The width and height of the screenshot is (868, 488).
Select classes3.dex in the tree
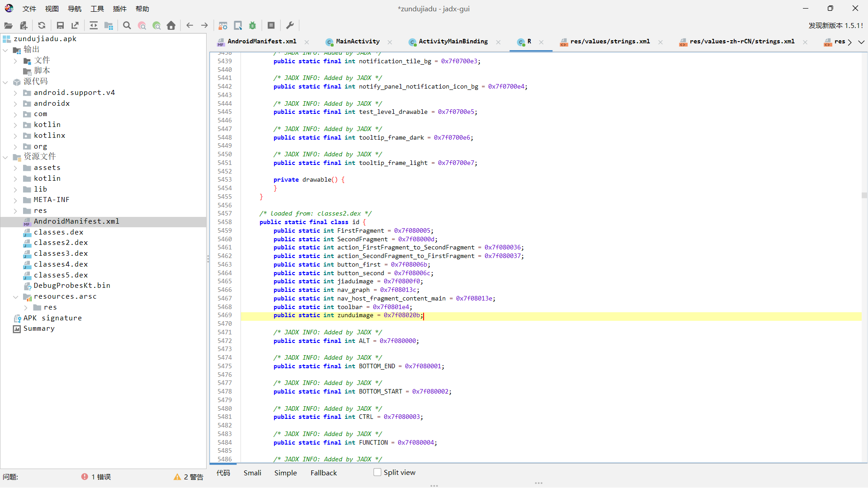point(61,253)
